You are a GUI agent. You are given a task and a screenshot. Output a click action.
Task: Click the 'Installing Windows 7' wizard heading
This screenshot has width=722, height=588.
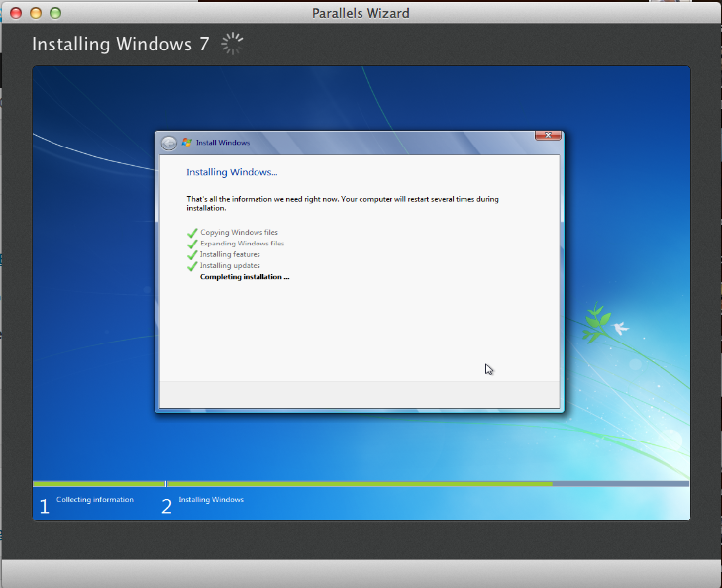121,45
